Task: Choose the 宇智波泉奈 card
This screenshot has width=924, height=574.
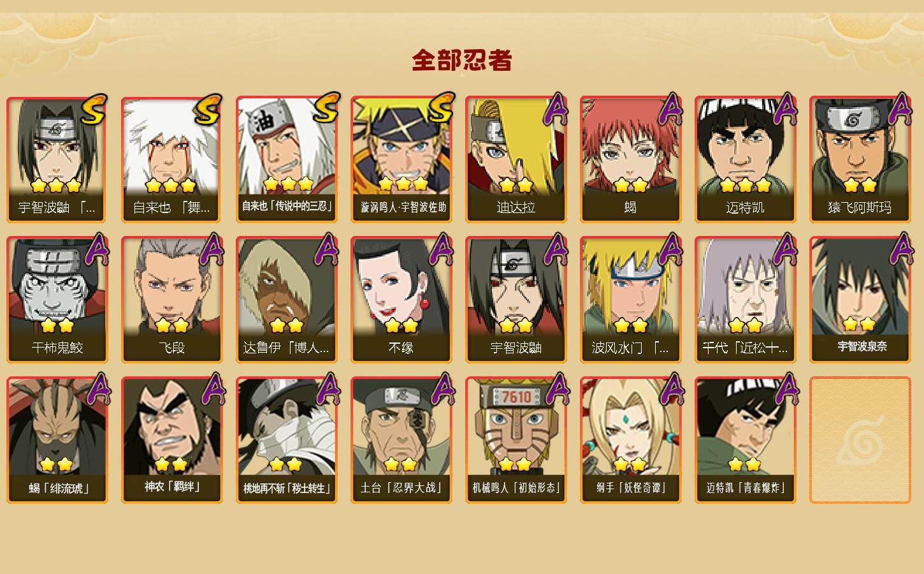Action: pyautogui.click(x=860, y=300)
